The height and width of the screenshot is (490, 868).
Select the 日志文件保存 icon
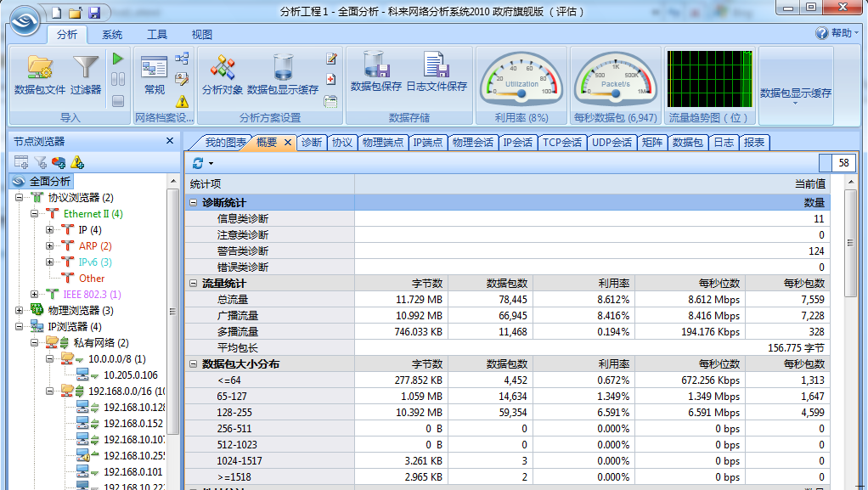click(436, 68)
